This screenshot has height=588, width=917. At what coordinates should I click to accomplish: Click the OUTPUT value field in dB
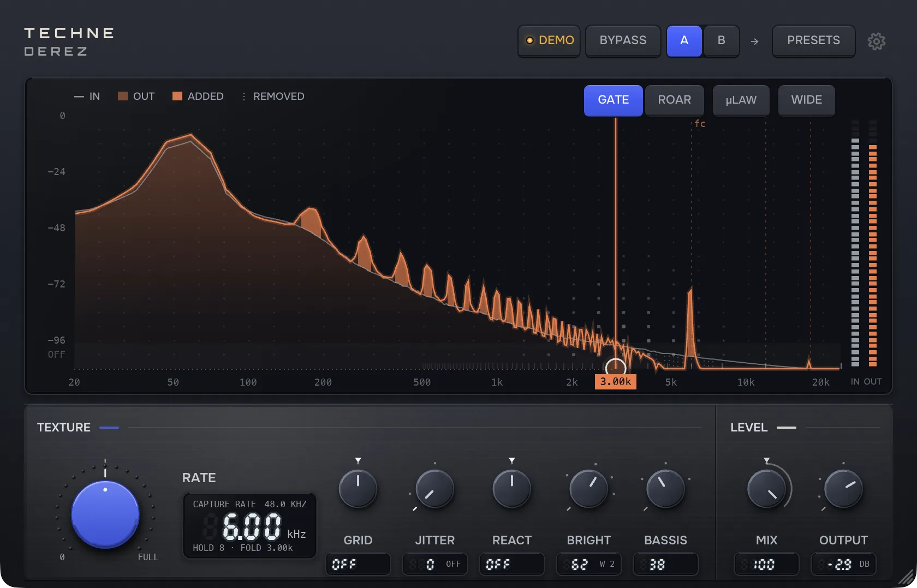(843, 564)
